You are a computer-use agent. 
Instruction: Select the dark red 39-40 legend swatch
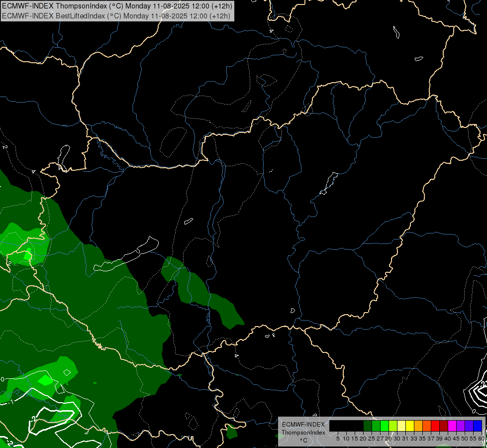pyautogui.click(x=444, y=426)
